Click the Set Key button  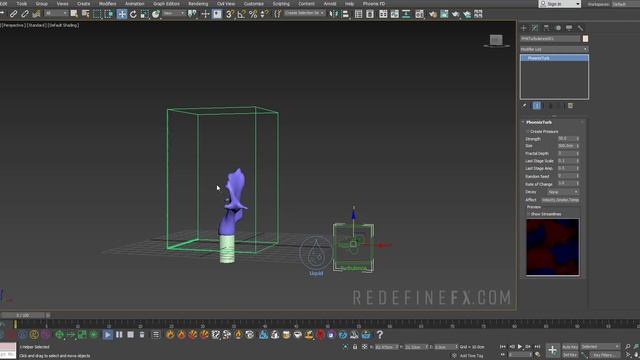(x=570, y=355)
